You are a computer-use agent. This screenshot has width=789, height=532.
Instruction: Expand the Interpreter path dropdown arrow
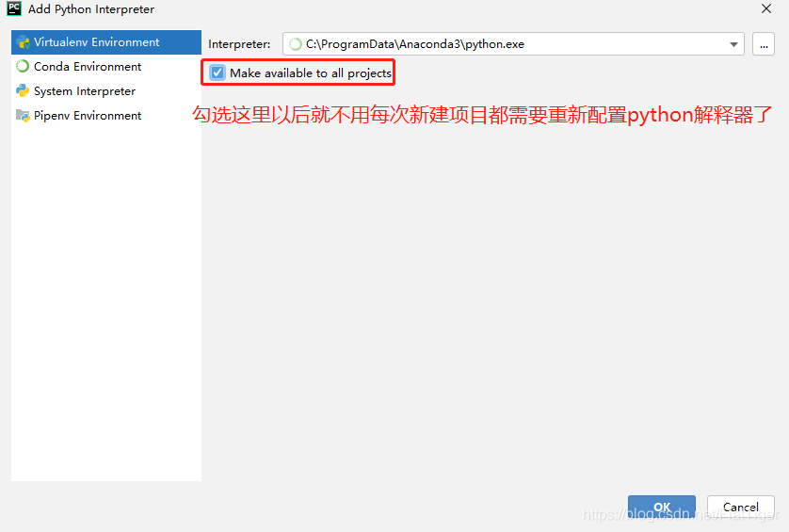733,44
